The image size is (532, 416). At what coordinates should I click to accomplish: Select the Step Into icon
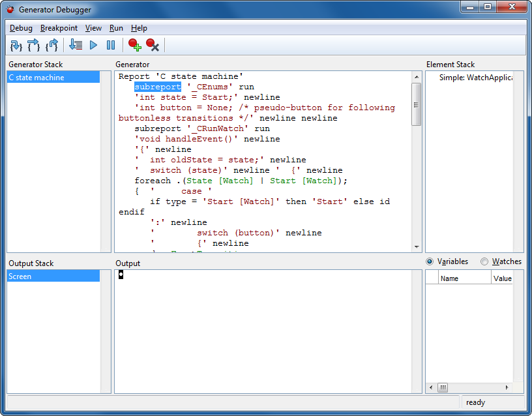point(16,45)
